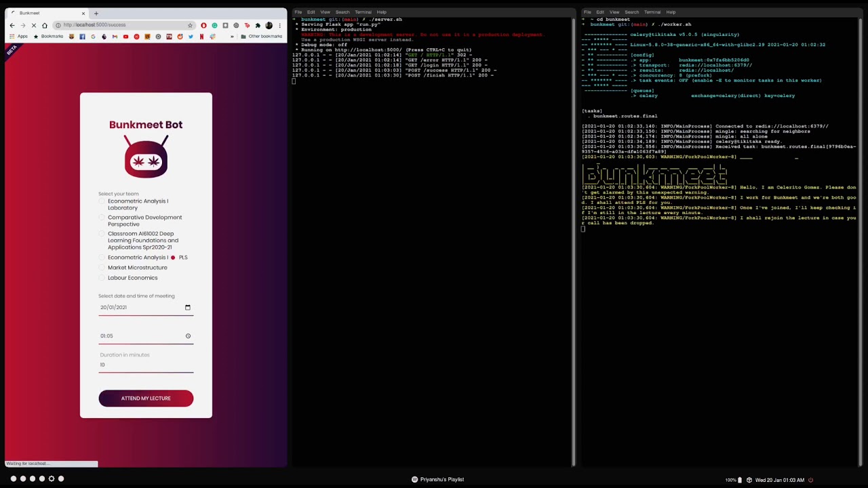
Task: Open the Terminal menu in the server terminal
Action: click(363, 12)
